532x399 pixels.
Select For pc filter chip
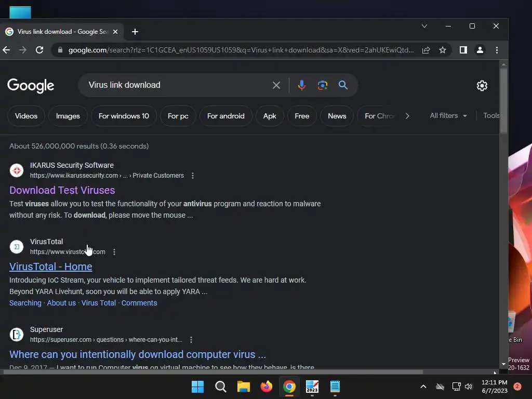(178, 116)
